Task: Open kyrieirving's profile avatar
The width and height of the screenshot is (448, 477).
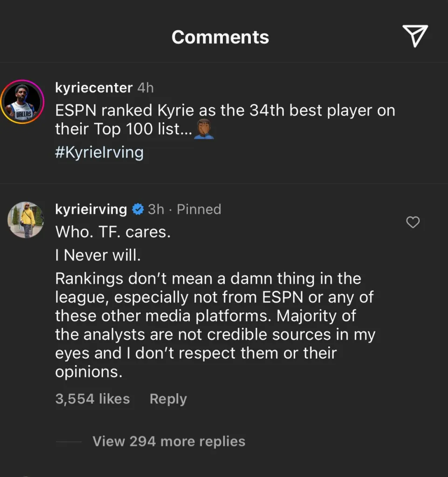Action: 25,220
